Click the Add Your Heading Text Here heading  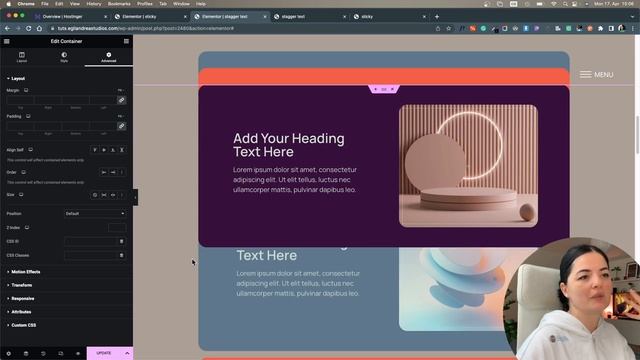289,145
